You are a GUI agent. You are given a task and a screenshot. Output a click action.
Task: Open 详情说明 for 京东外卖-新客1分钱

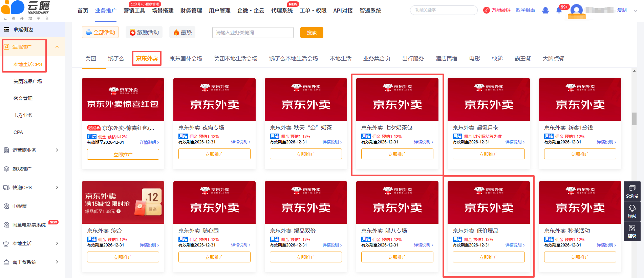click(x=606, y=142)
